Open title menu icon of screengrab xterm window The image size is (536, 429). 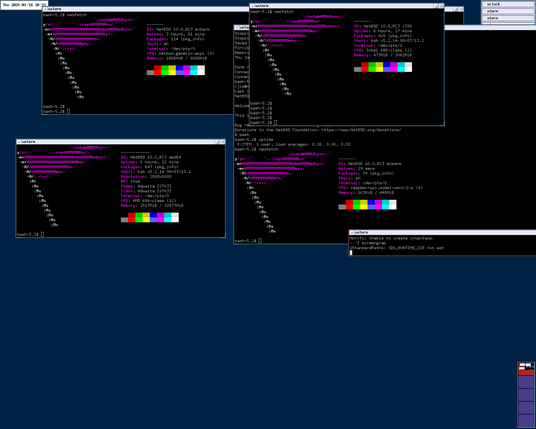pyautogui.click(x=352, y=232)
